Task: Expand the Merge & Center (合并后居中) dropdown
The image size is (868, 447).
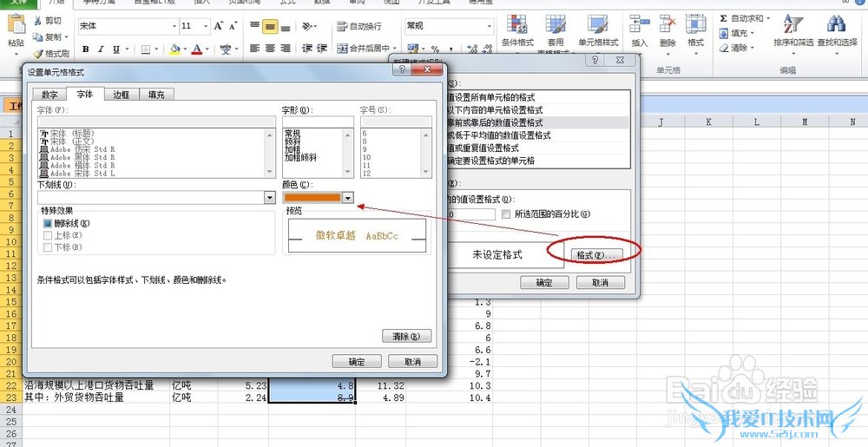Action: pyautogui.click(x=395, y=49)
